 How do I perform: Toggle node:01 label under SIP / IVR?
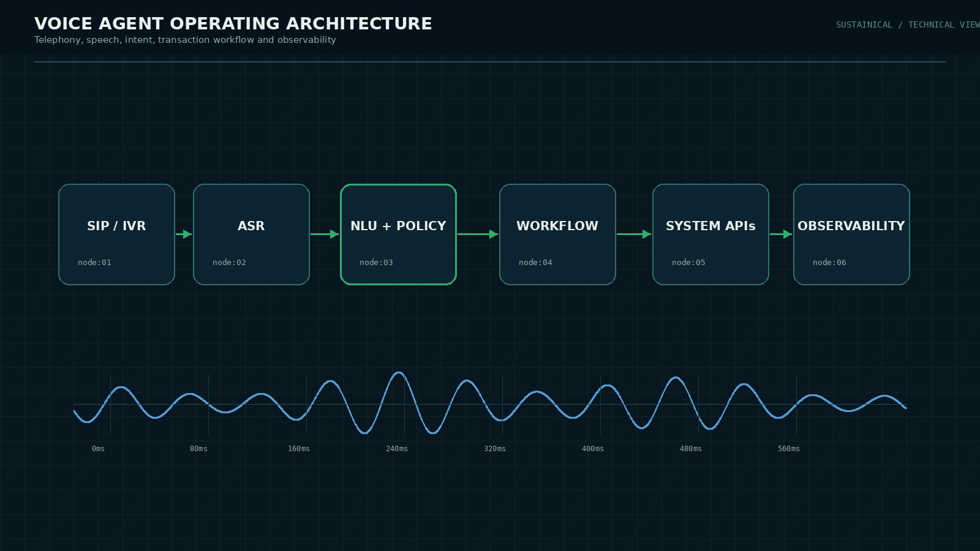[94, 262]
